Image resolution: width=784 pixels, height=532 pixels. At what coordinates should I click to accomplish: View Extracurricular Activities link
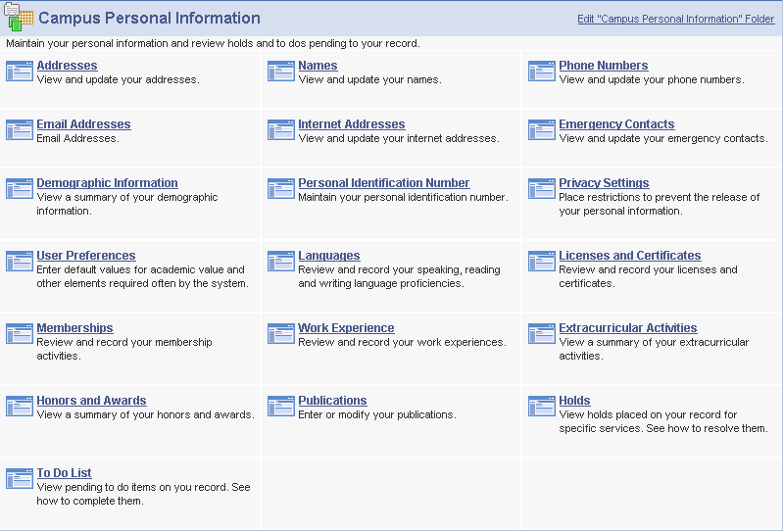[x=627, y=328]
